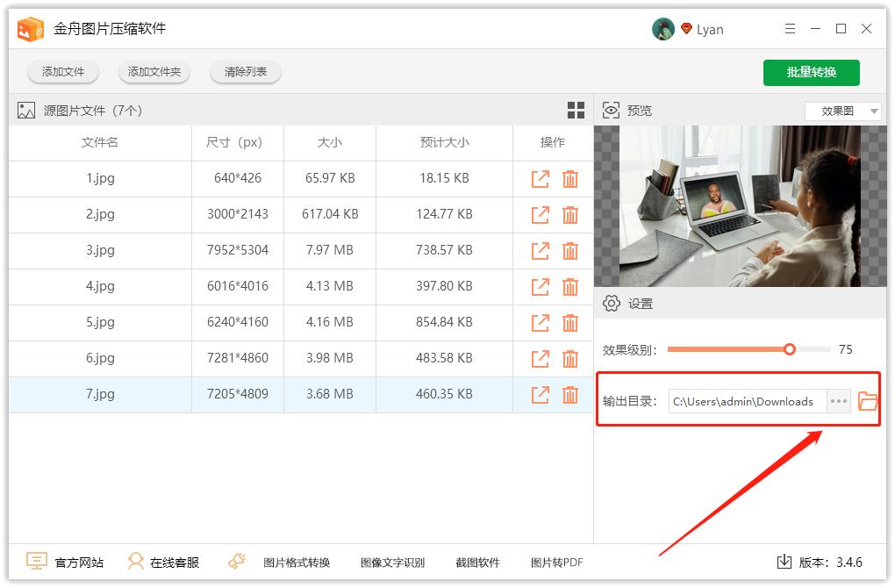The height and width of the screenshot is (588, 895).
Task: Open the official website via monitor icon
Action: (x=36, y=562)
